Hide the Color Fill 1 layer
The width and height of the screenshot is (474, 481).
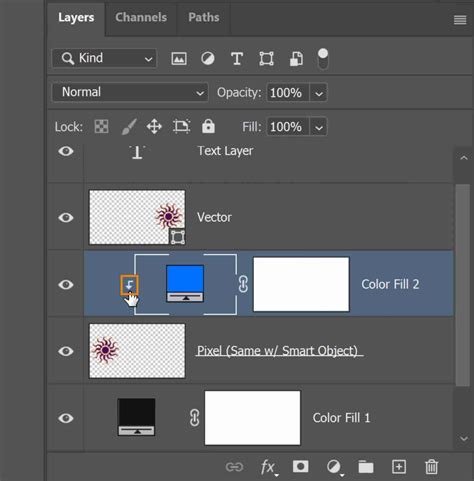tap(66, 418)
